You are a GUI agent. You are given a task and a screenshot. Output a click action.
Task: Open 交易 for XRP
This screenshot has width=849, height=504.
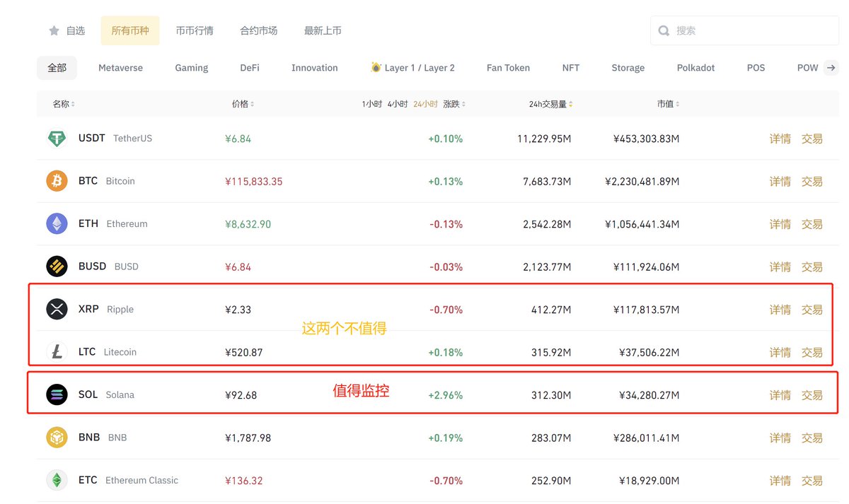click(812, 310)
